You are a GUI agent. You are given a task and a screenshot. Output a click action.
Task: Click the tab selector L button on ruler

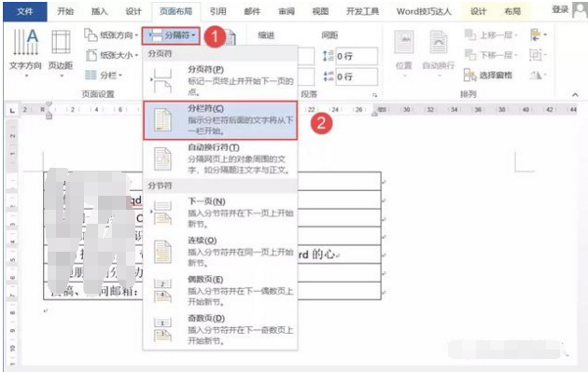(12, 110)
